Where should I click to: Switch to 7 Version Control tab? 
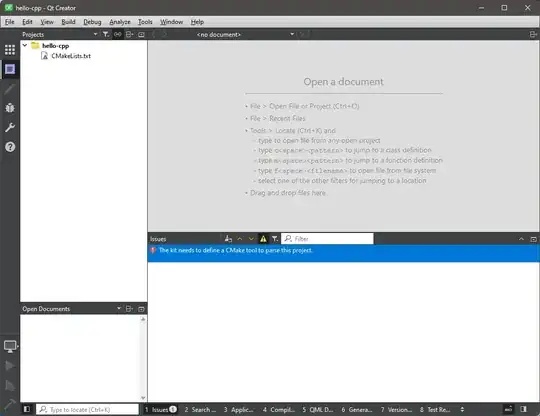(396, 409)
